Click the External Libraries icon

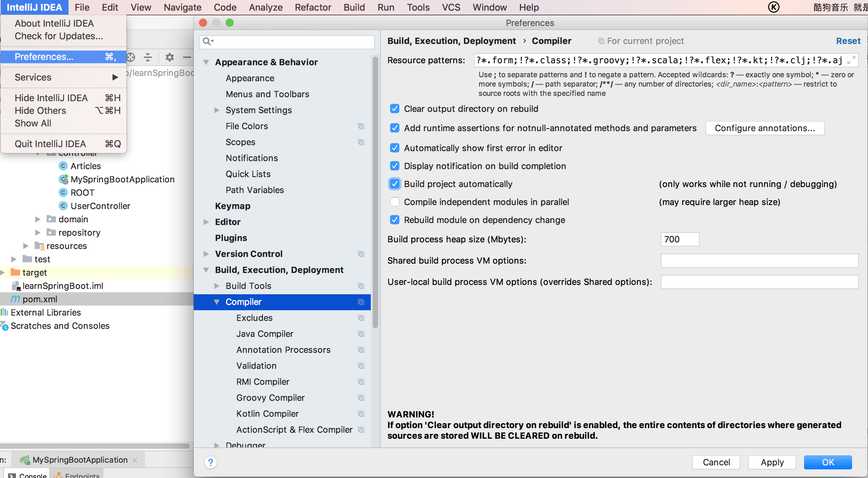click(x=4, y=312)
